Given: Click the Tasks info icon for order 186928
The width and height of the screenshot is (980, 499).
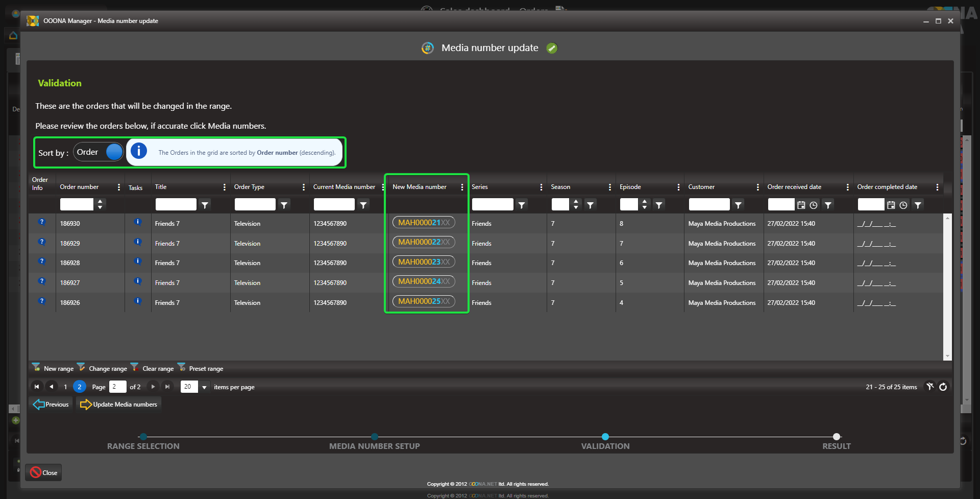Looking at the screenshot, I should (137, 262).
